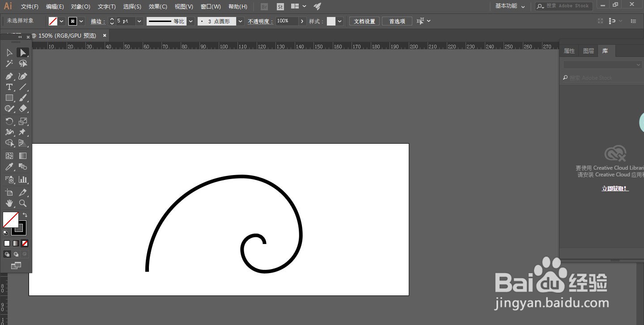
Task: Open the 文件(F) menu
Action: coord(30,7)
